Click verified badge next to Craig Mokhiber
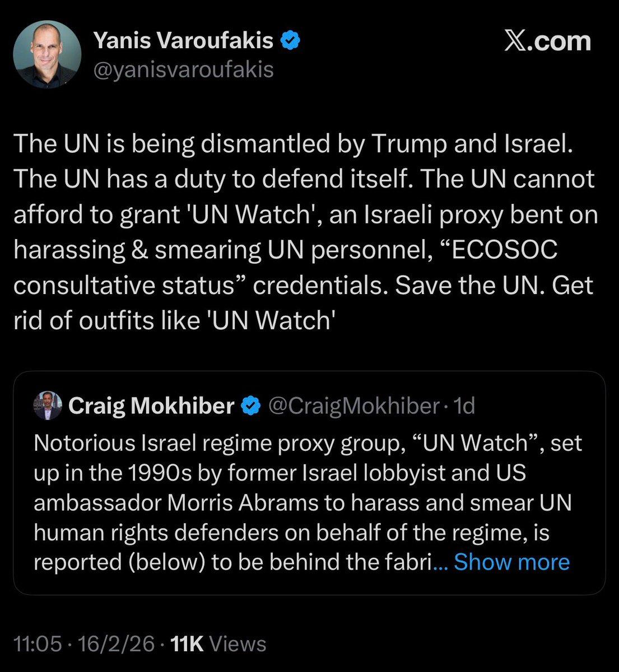The image size is (619, 672). point(250,406)
